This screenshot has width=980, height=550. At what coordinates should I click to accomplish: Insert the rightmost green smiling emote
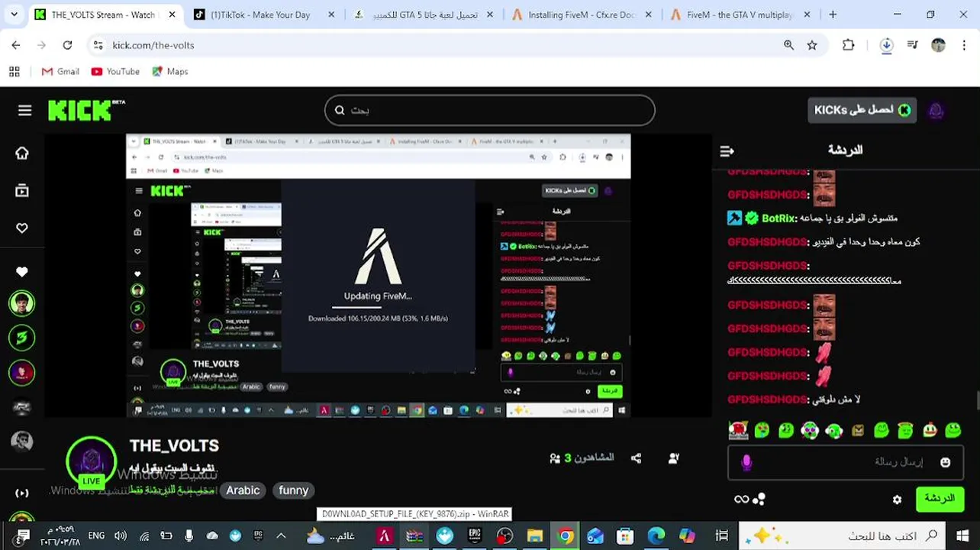point(953,431)
